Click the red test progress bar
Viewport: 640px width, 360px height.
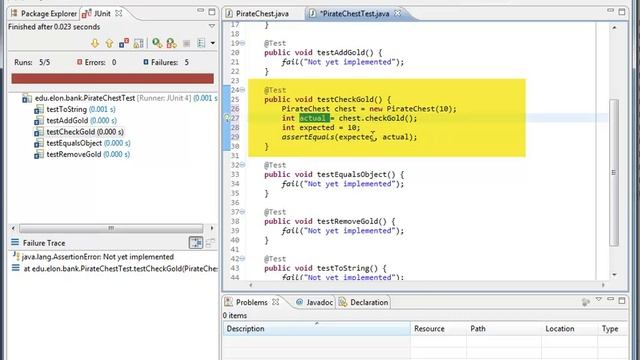113,78
